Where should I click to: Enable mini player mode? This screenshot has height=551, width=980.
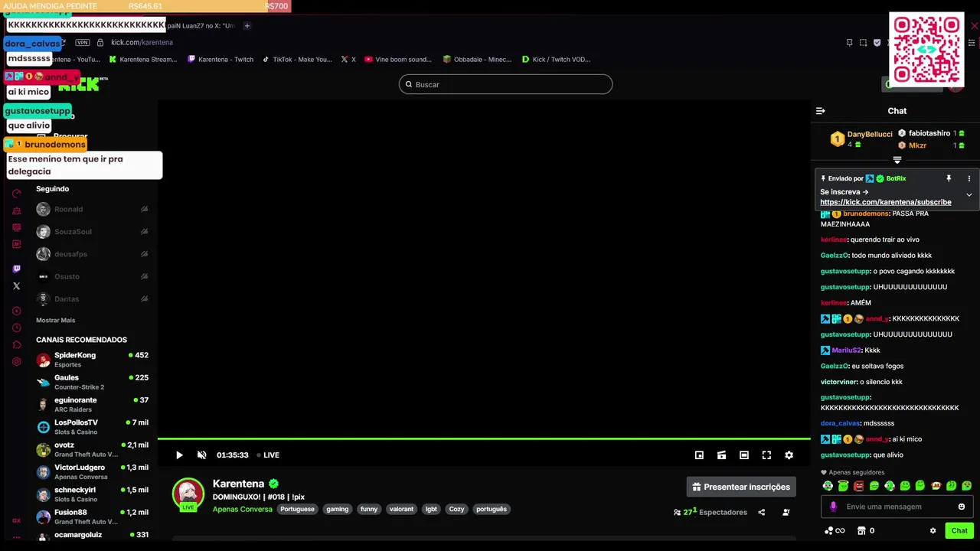(x=699, y=455)
